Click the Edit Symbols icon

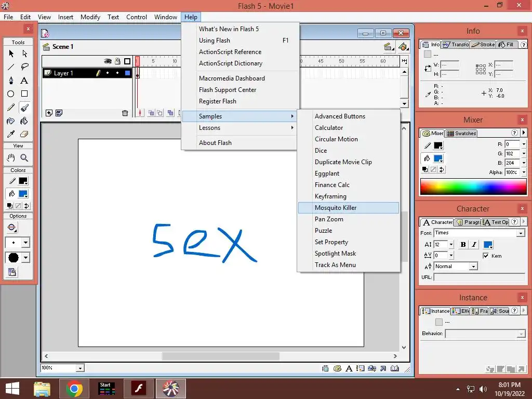[403, 47]
